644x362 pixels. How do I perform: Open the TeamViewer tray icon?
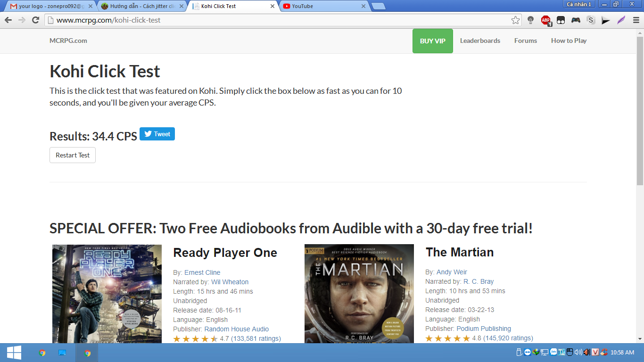click(528, 352)
